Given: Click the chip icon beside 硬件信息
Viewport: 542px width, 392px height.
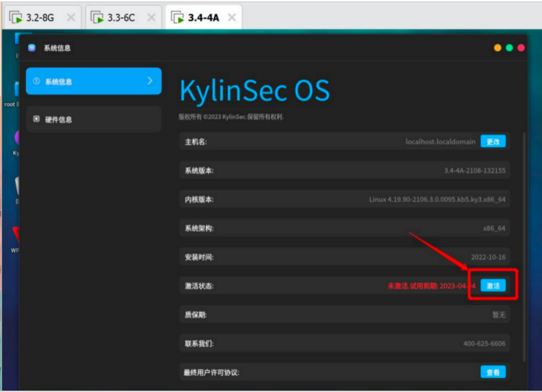Looking at the screenshot, I should [37, 119].
